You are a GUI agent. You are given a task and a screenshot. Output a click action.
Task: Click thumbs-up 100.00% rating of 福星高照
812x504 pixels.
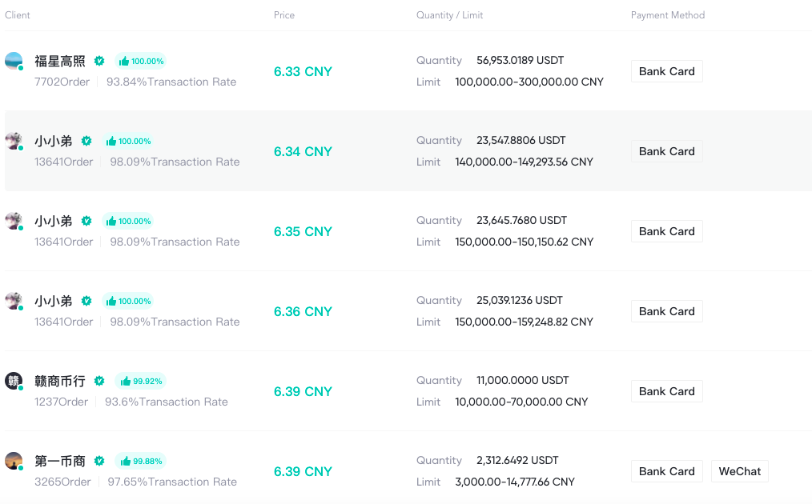click(x=141, y=61)
